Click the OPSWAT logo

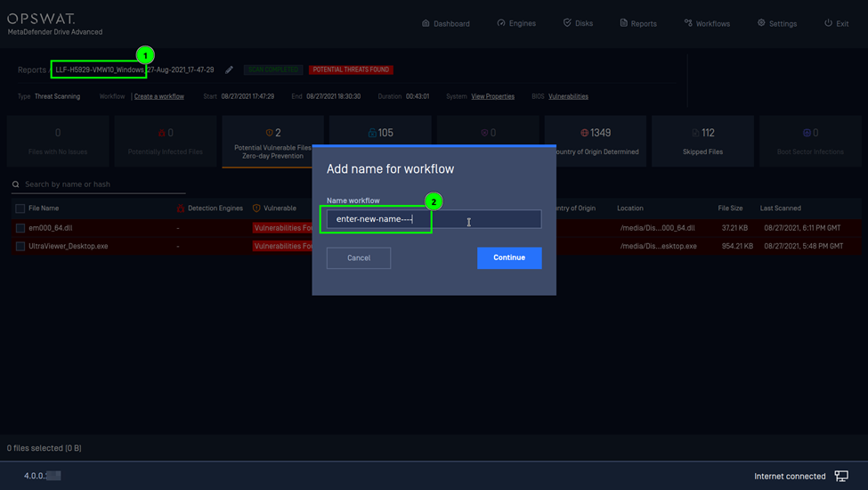pos(42,19)
